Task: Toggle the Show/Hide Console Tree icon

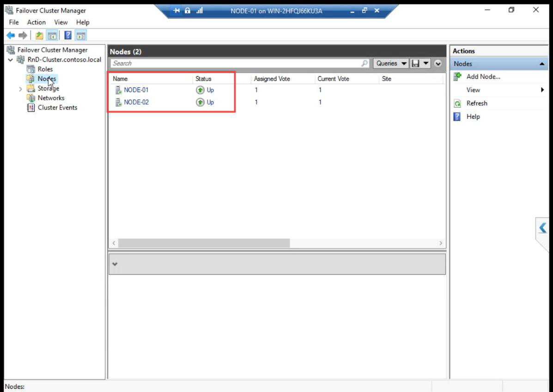Action: click(x=52, y=35)
